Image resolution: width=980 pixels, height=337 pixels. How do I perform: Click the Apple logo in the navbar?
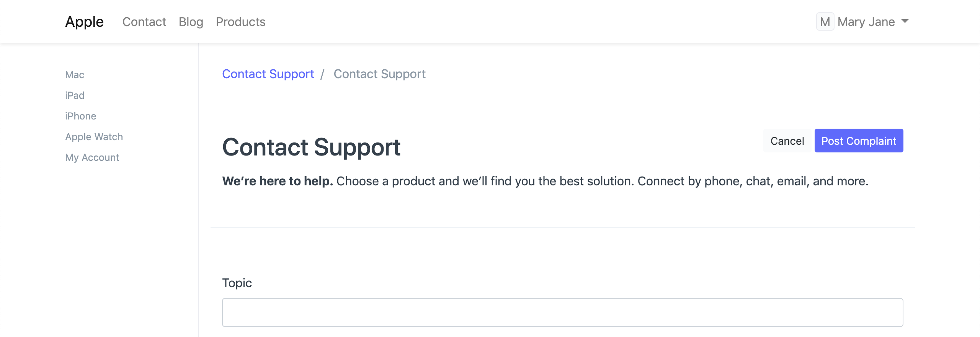pos(84,22)
